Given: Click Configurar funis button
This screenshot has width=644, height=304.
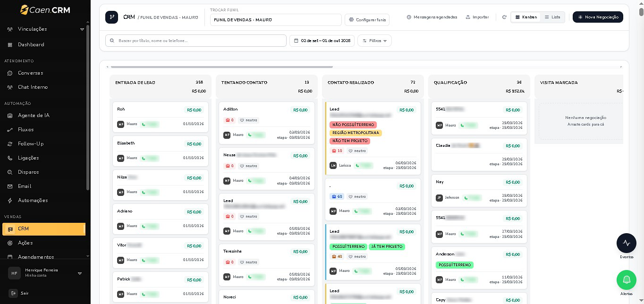Looking at the screenshot, I should [x=367, y=20].
